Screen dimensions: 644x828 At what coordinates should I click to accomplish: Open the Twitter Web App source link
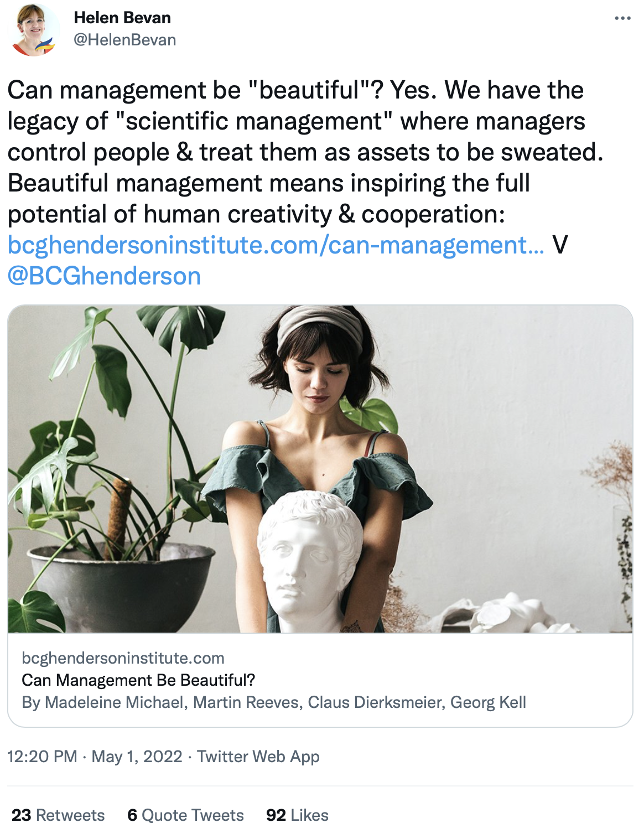(258, 757)
